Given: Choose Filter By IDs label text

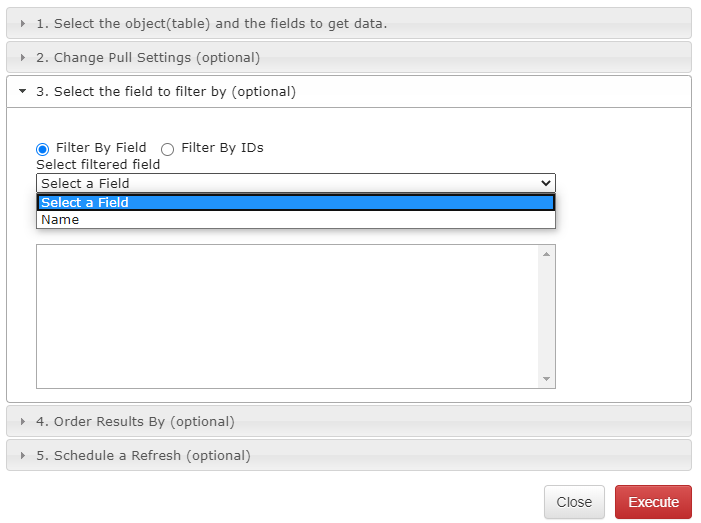Looking at the screenshot, I should click(222, 148).
